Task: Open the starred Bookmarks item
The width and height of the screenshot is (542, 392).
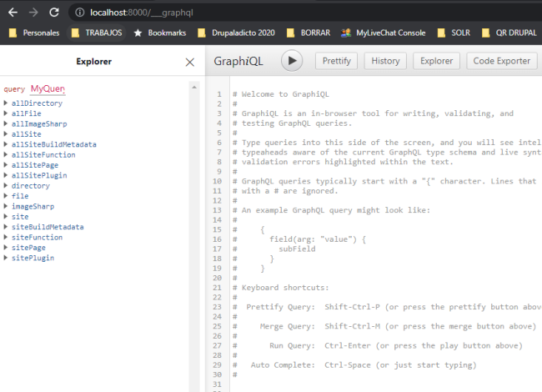Action: point(160,33)
